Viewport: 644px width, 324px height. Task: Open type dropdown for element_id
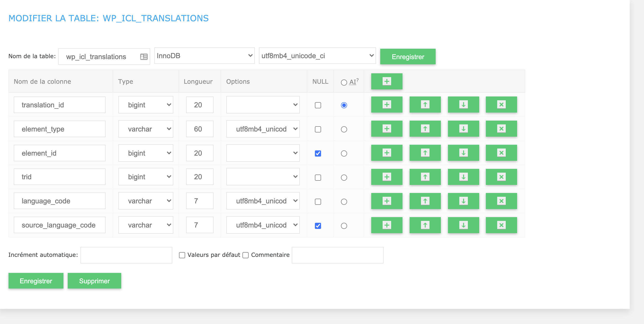click(x=146, y=153)
